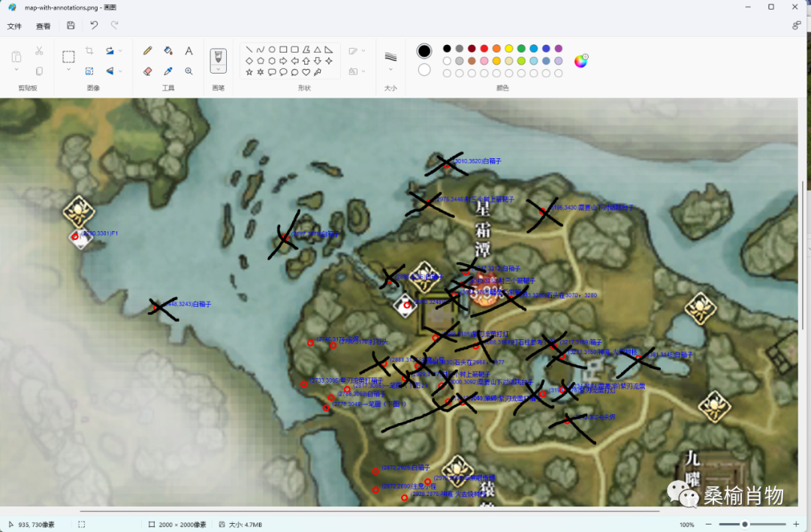Click the Share icon in title area
The image size is (811, 532).
coord(797,26)
